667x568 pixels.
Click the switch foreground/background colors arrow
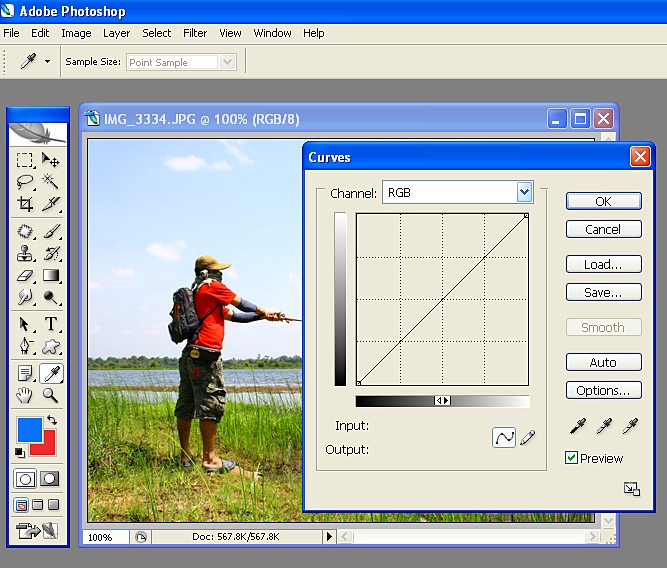click(52, 420)
